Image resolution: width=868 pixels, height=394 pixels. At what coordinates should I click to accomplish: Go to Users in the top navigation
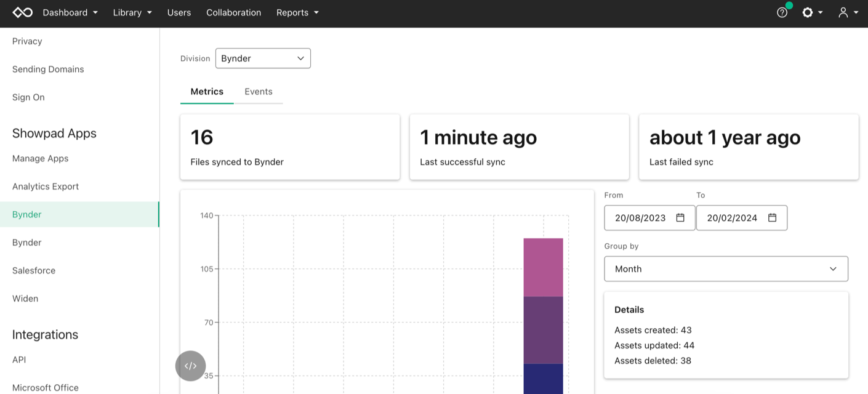tap(179, 12)
